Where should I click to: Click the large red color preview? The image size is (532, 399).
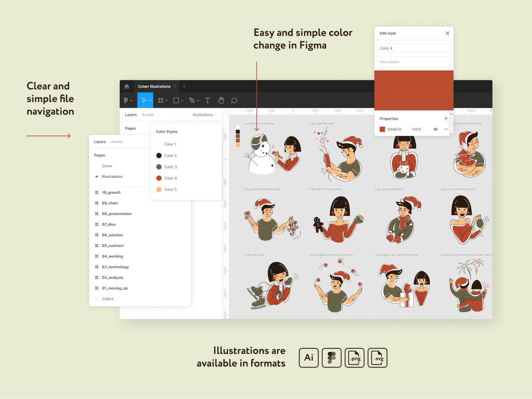(414, 90)
